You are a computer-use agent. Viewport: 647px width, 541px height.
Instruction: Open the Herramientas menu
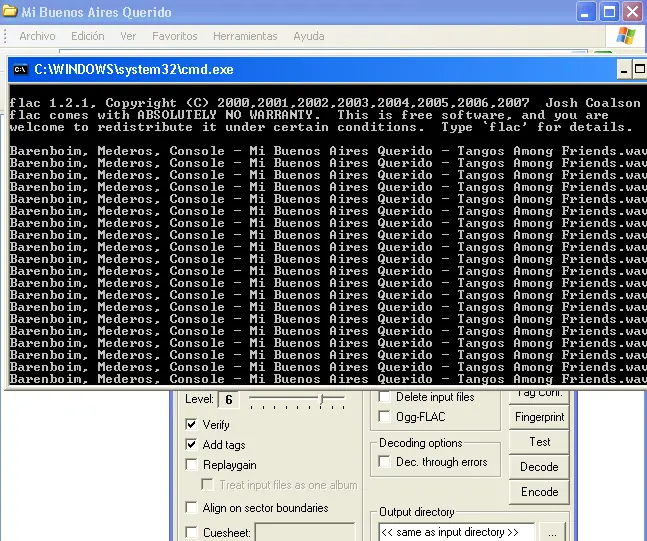[x=245, y=36]
